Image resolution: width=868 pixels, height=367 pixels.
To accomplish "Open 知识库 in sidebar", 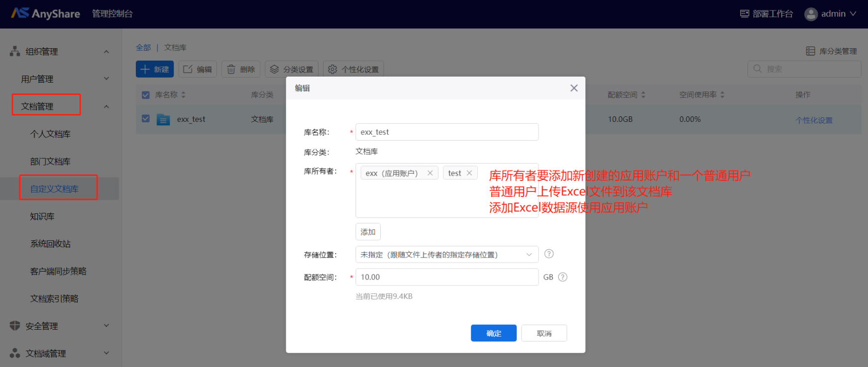I will [x=42, y=216].
